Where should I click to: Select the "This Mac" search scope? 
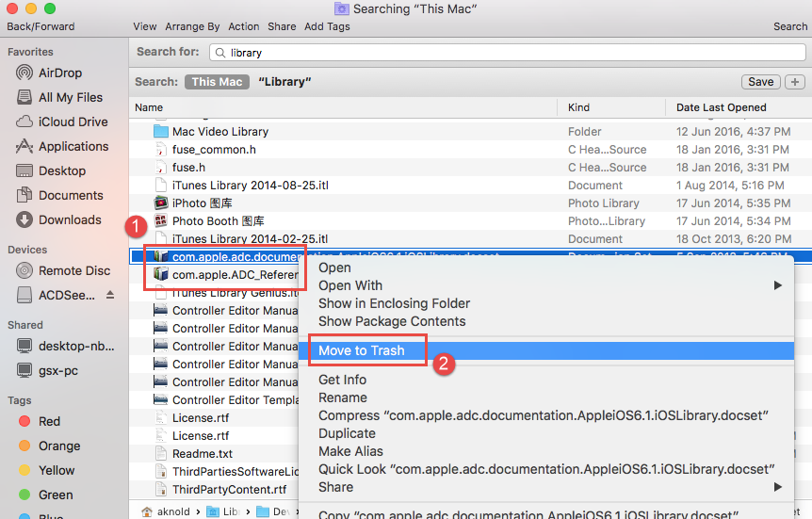(217, 82)
